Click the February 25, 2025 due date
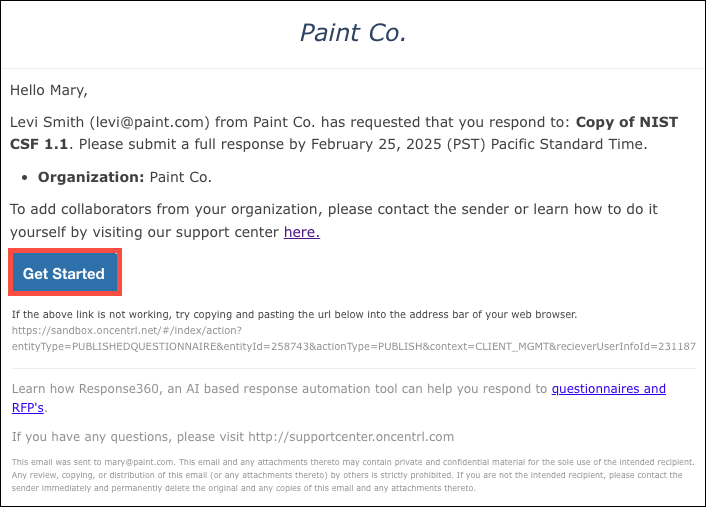 pyautogui.click(x=376, y=145)
